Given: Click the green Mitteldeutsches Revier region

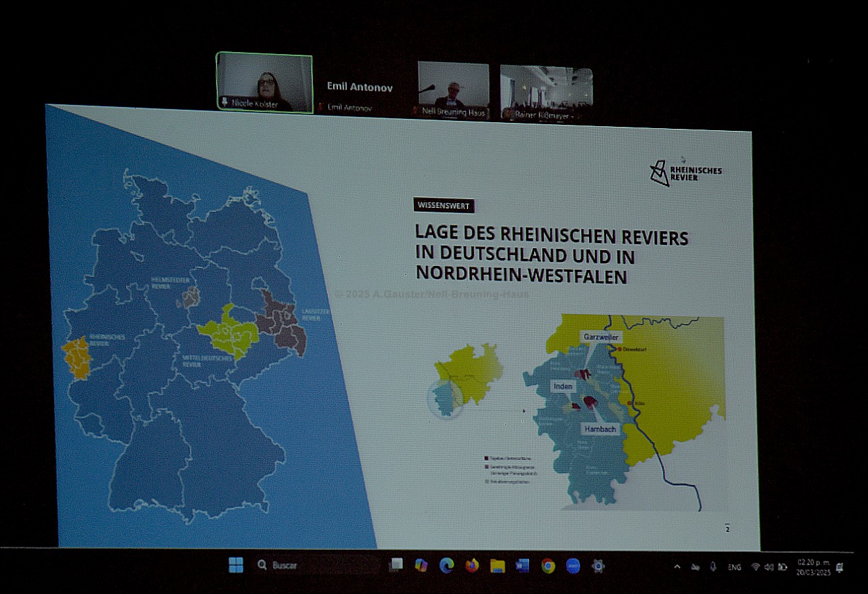Looking at the screenshot, I should click(228, 332).
